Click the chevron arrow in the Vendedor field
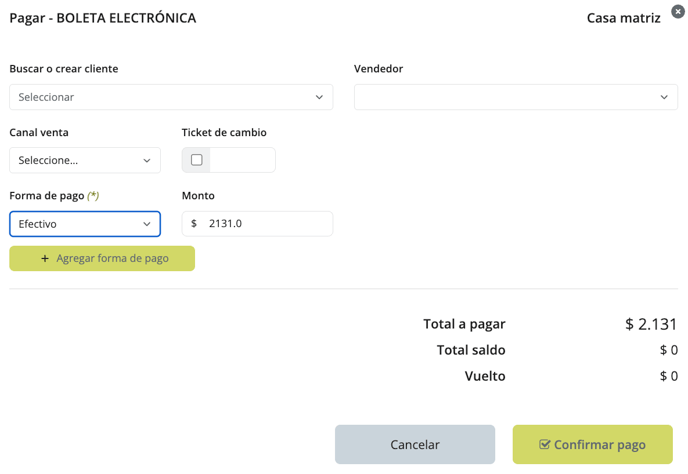688x474 pixels. tap(664, 98)
